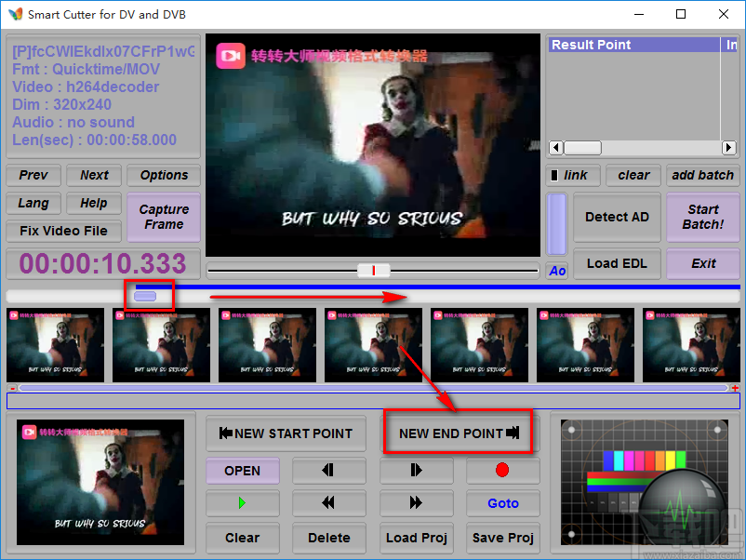The width and height of the screenshot is (746, 560).
Task: Click the step-forward one frame button
Action: coord(417,471)
